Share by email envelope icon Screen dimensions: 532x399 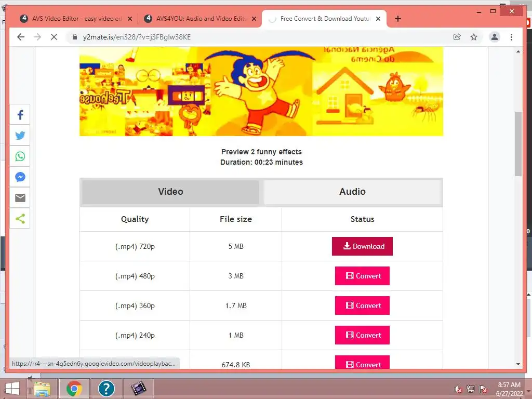click(20, 198)
